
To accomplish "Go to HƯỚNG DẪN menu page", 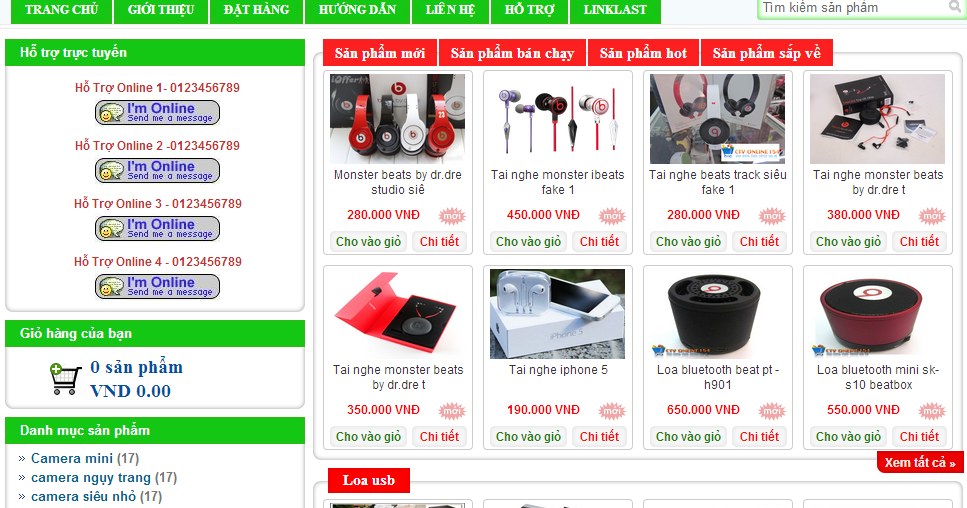I will [x=357, y=10].
